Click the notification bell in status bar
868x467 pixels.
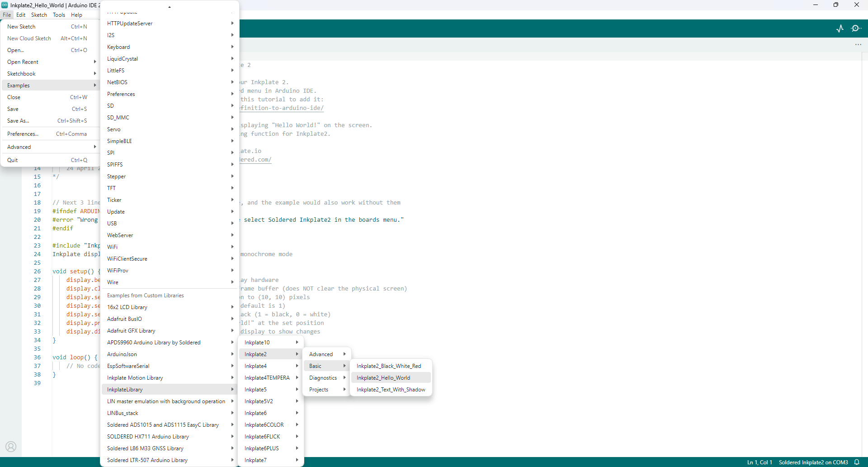click(857, 462)
